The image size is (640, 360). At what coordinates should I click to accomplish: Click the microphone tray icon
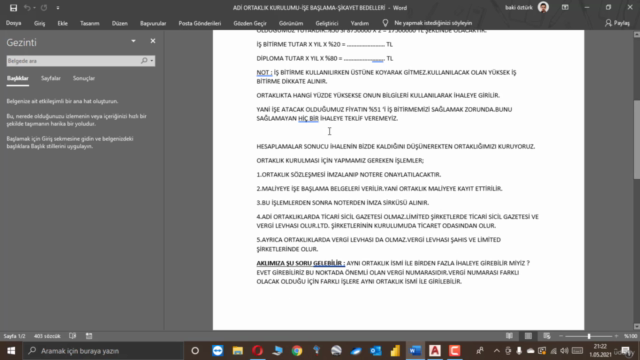[x=519, y=351]
